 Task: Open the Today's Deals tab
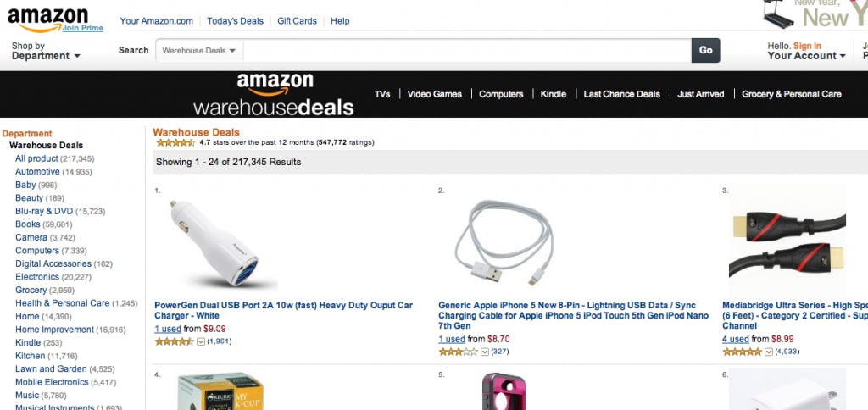pyautogui.click(x=235, y=21)
